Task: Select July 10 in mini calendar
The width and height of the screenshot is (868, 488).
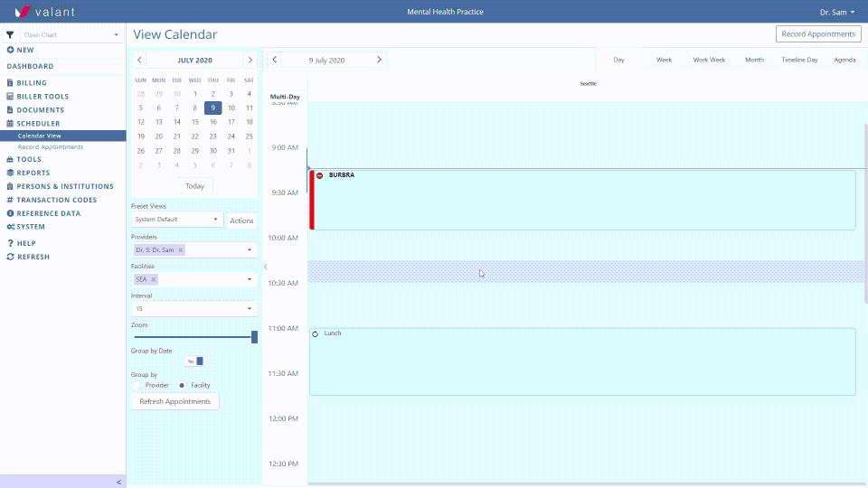Action: (231, 108)
